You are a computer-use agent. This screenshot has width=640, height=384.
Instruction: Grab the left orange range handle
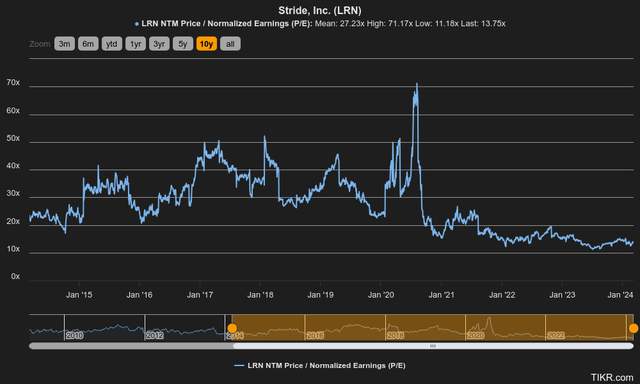point(232,328)
